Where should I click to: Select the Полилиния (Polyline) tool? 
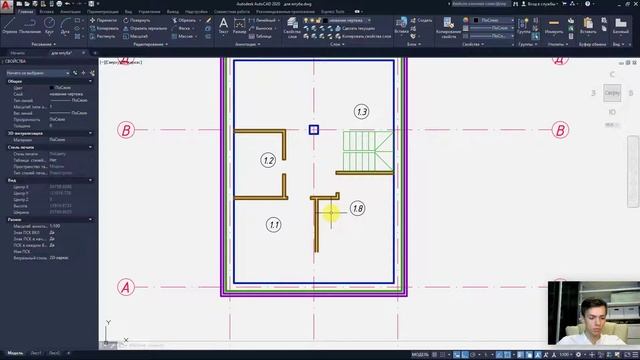pos(30,25)
